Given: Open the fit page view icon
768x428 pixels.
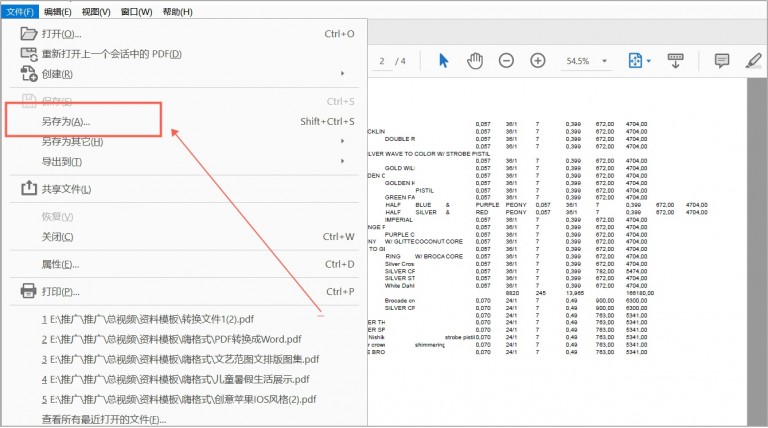Looking at the screenshot, I should 635,61.
